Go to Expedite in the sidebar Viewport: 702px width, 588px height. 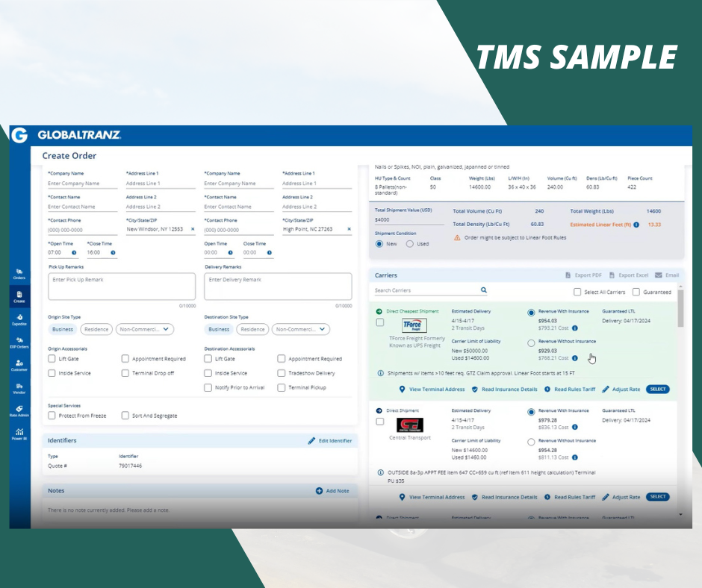pos(19,319)
